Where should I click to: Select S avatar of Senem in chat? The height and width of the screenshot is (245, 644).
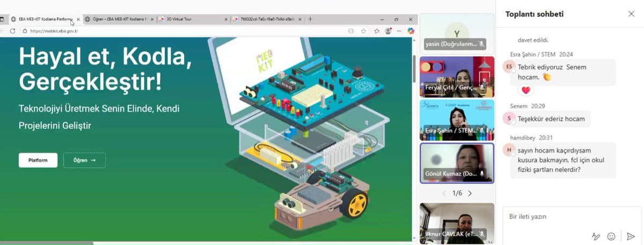click(509, 118)
